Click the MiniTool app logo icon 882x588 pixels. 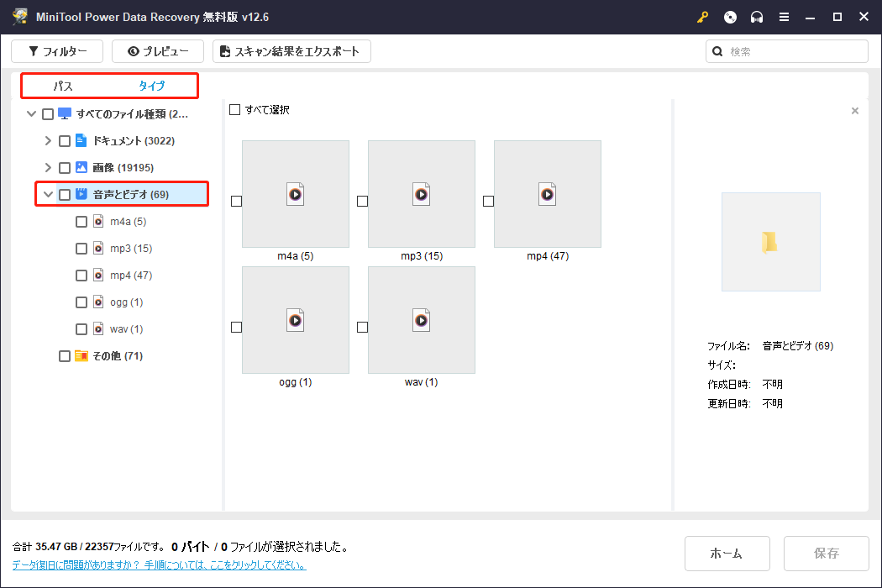click(19, 16)
